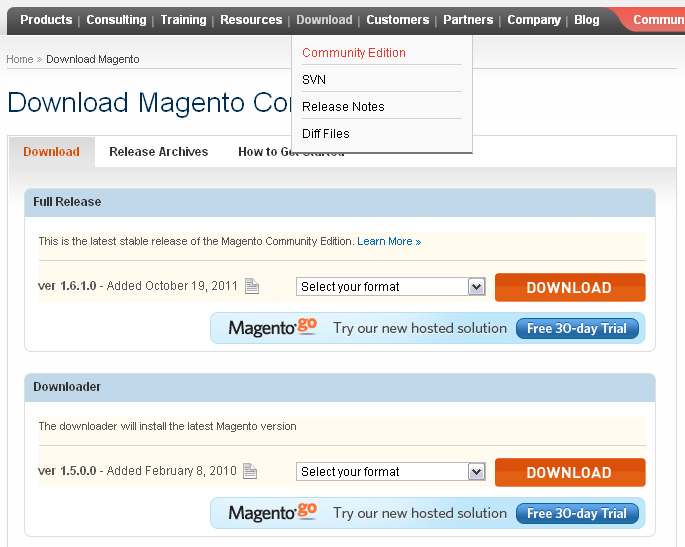Open the Training menu
The height and width of the screenshot is (547, 685).
coord(183,20)
